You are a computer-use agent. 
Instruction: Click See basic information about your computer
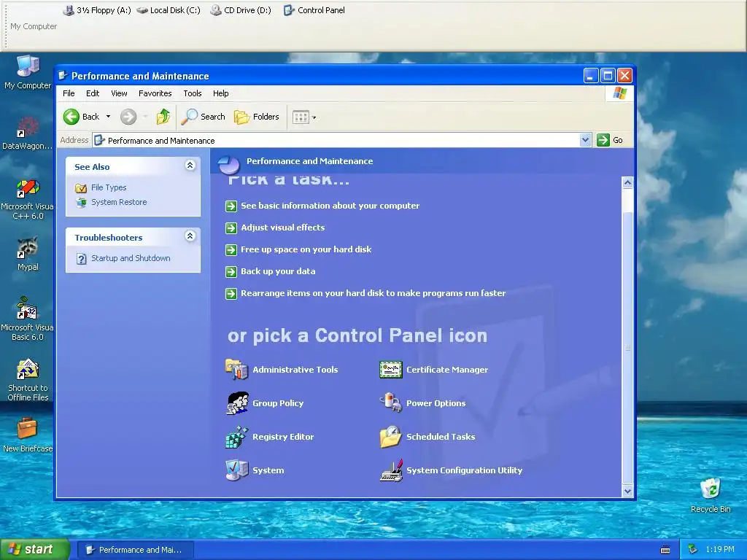(330, 206)
